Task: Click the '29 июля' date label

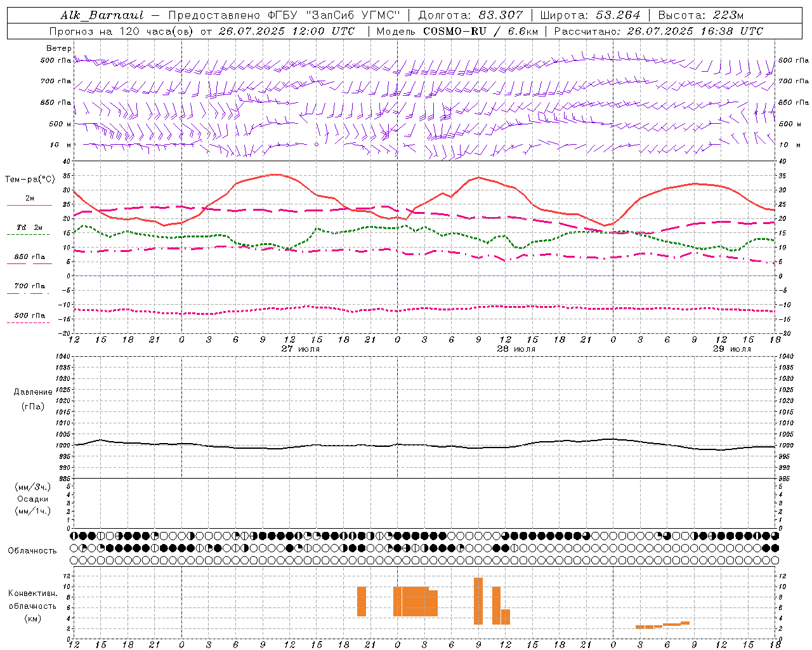Action: coord(732,349)
